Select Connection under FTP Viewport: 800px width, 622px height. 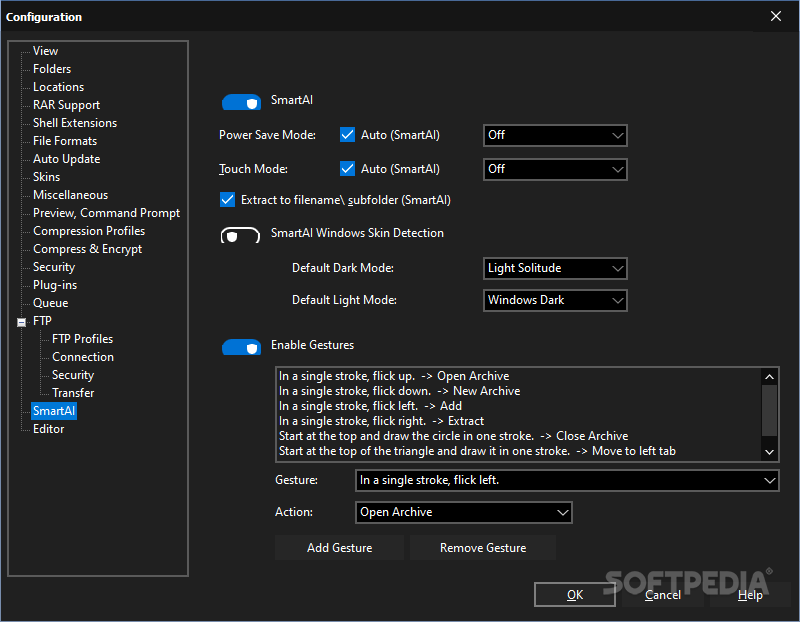[x=83, y=357]
